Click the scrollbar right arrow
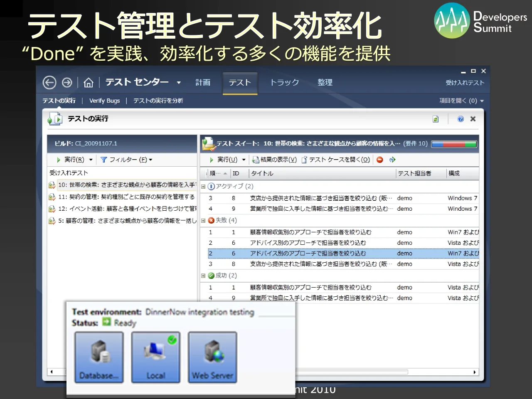The image size is (532, 399). [x=475, y=372]
